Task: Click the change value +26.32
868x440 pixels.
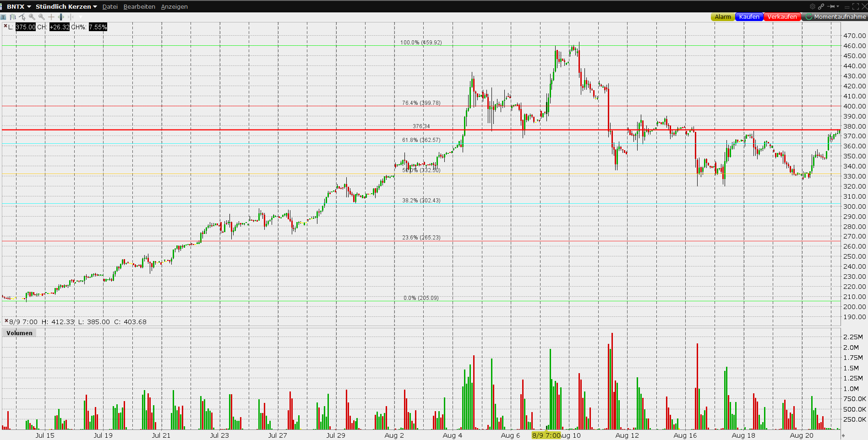Action: pyautogui.click(x=60, y=27)
